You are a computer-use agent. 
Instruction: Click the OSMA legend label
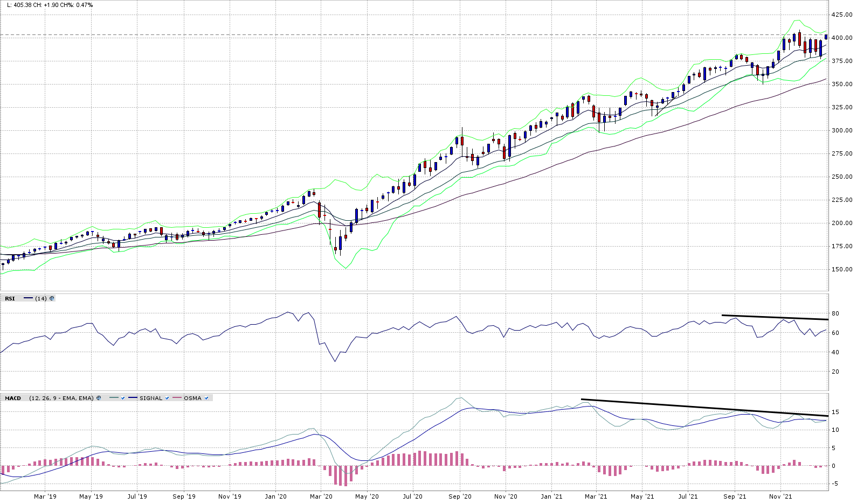click(192, 398)
